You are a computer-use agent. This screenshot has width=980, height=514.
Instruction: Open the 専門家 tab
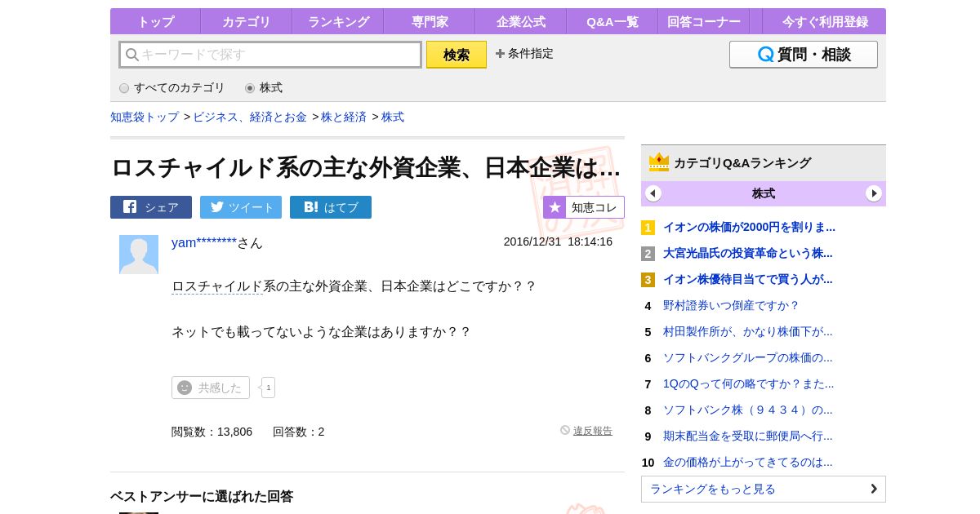click(430, 22)
